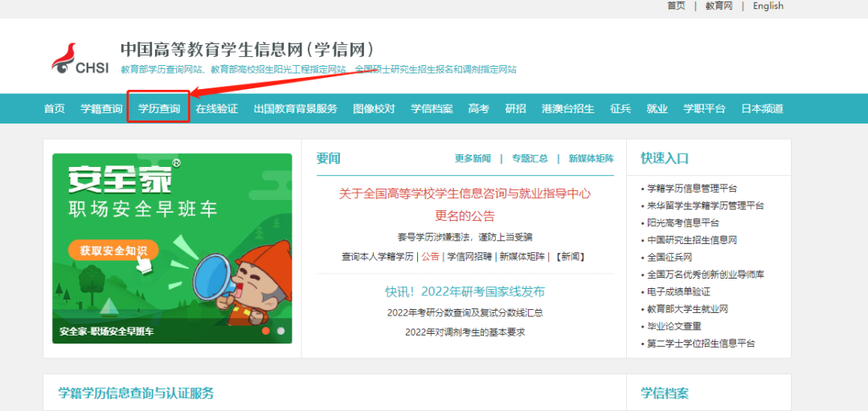The image size is (868, 411).
Task: Click the 学籍学历信息查询与认证服务 heading
Action: coord(136,393)
